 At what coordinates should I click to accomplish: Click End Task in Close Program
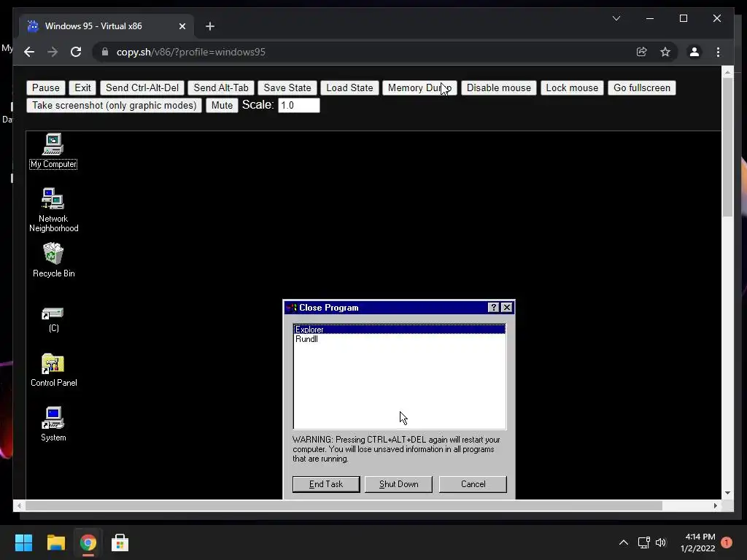coord(326,484)
